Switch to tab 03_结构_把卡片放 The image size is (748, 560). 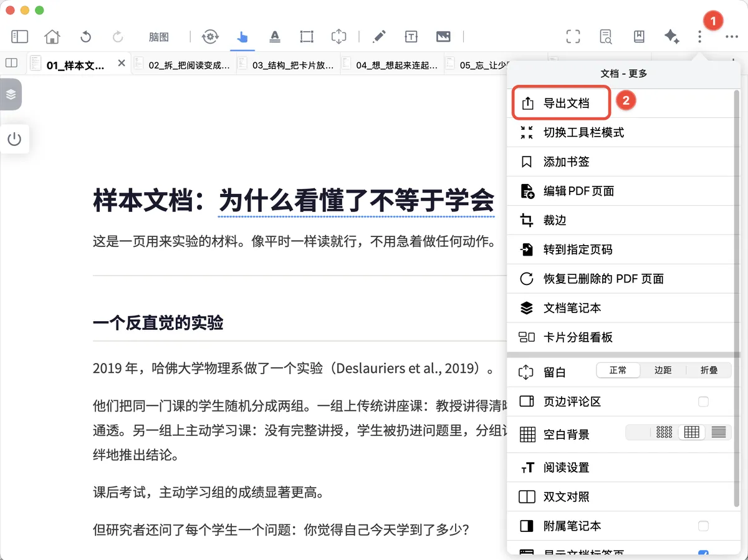coord(289,65)
